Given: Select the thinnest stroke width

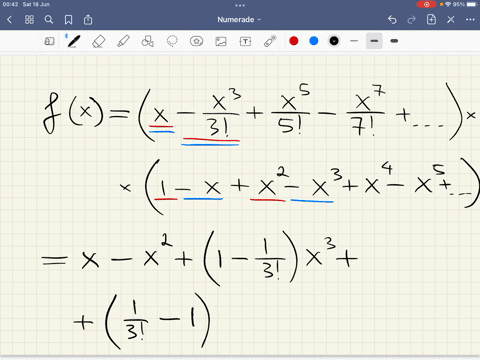Looking at the screenshot, I should coord(354,41).
